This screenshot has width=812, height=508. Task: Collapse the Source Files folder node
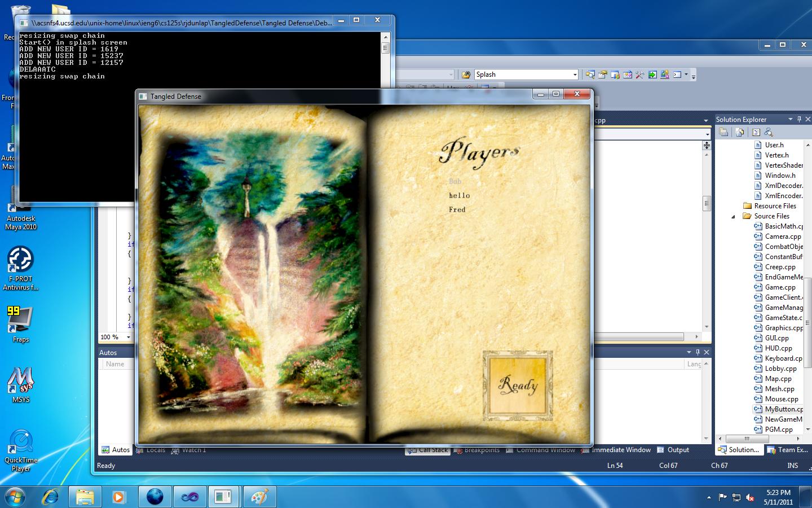733,216
